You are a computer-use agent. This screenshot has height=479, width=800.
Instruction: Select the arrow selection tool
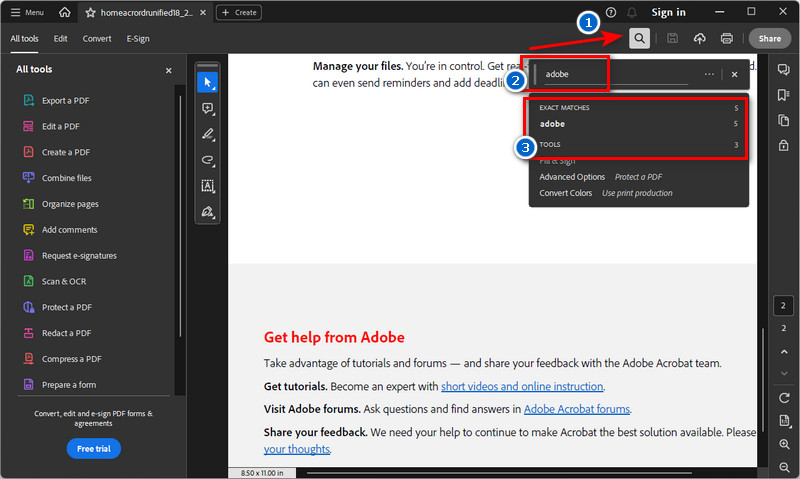point(208,82)
